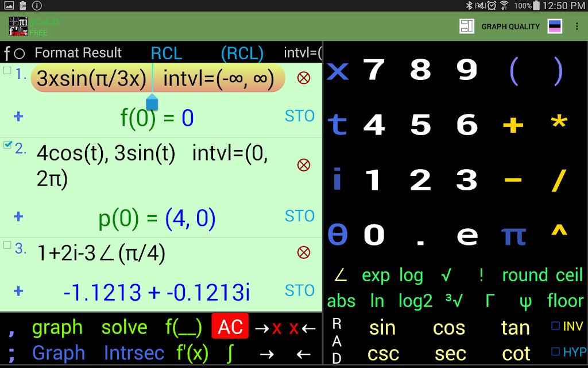Tap the factorial ! key
Viewport: 588px width, 368px height.
(x=481, y=275)
